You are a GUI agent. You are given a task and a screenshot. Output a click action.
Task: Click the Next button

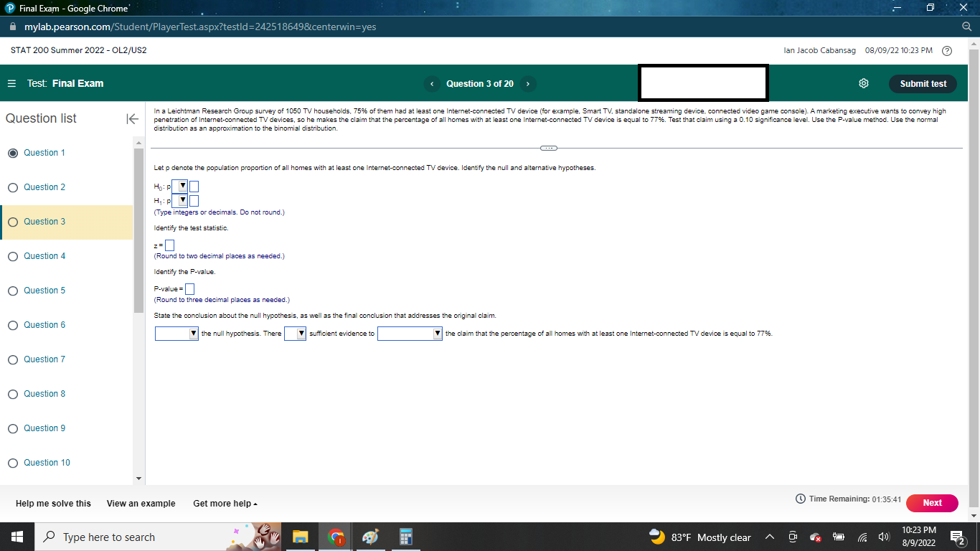pos(932,503)
